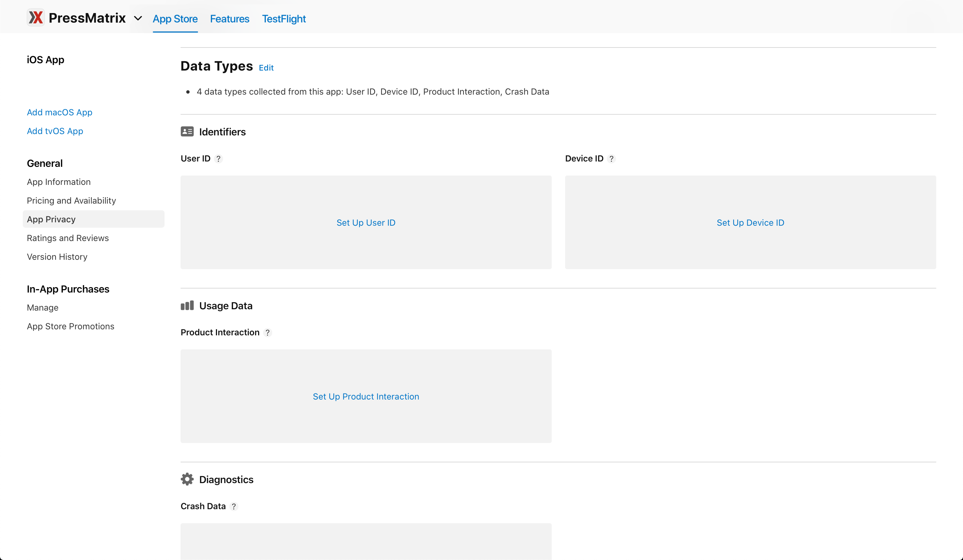Click the Device ID label
This screenshot has height=560, width=963.
[x=584, y=158]
